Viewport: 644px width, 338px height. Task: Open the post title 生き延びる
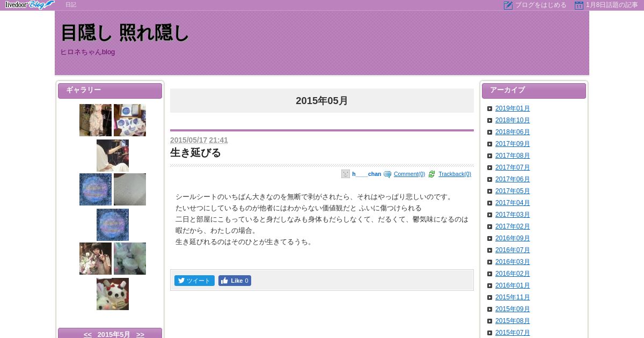click(195, 153)
